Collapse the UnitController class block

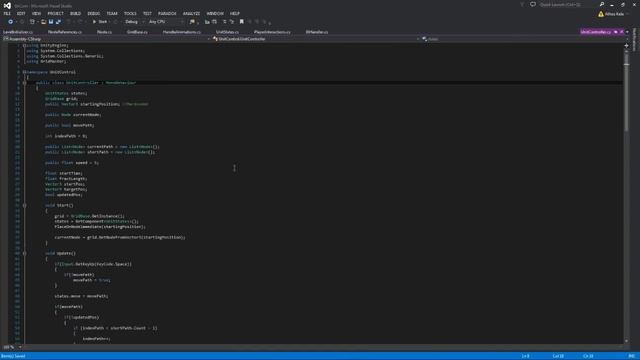pyautogui.click(x=24, y=83)
